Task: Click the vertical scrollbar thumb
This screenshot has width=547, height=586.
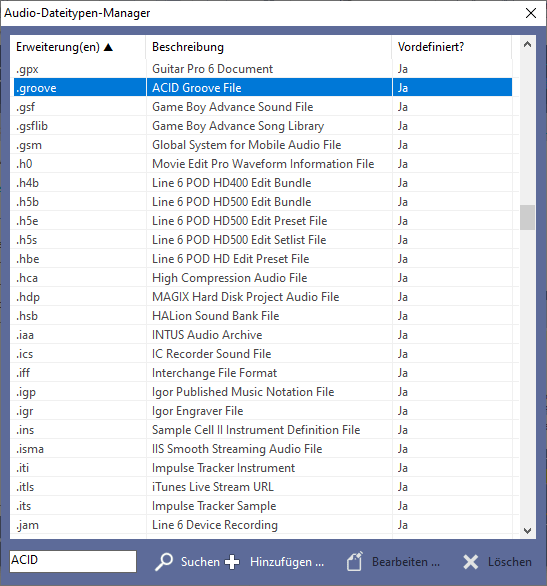Action: (527, 217)
